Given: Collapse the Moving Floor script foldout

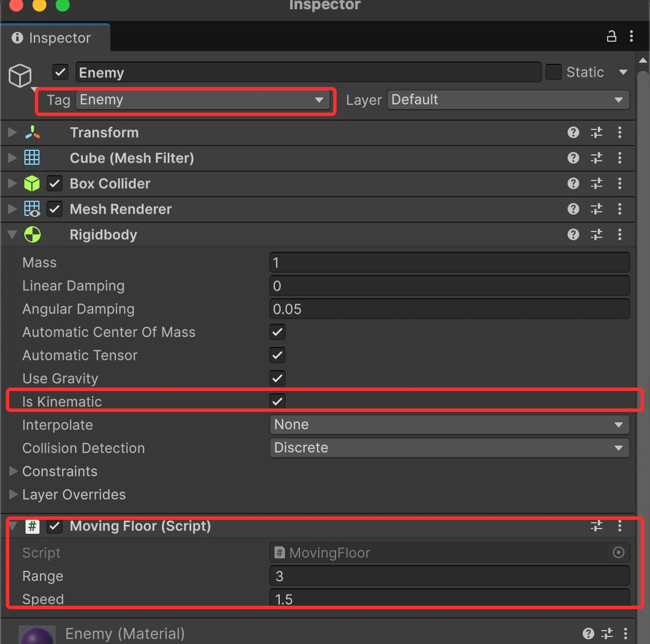Looking at the screenshot, I should pyautogui.click(x=13, y=526).
